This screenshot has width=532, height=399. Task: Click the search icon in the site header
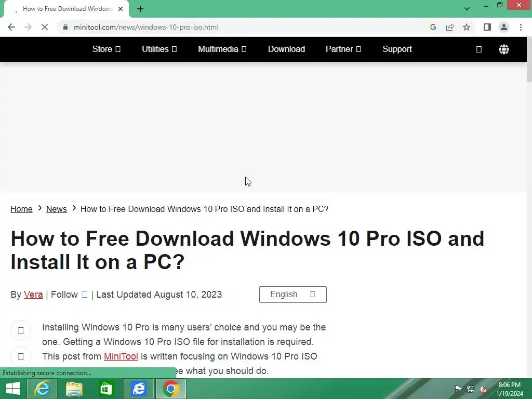click(478, 49)
